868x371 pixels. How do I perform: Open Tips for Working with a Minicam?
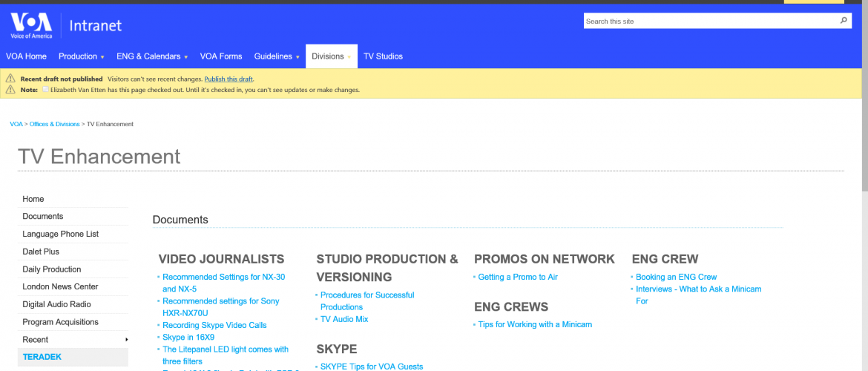coord(535,324)
